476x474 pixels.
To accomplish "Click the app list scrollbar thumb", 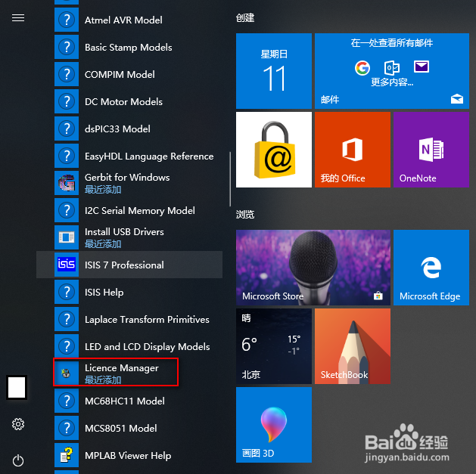I will point(230,179).
